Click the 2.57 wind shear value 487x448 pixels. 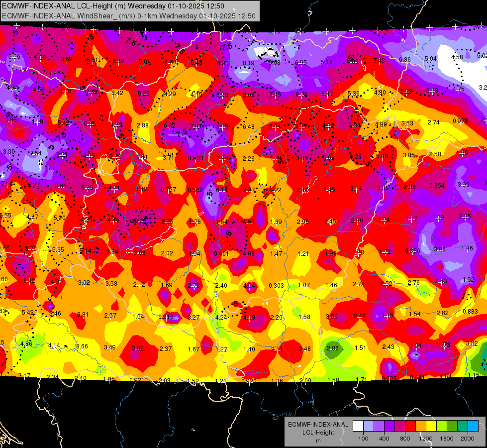pos(110,315)
